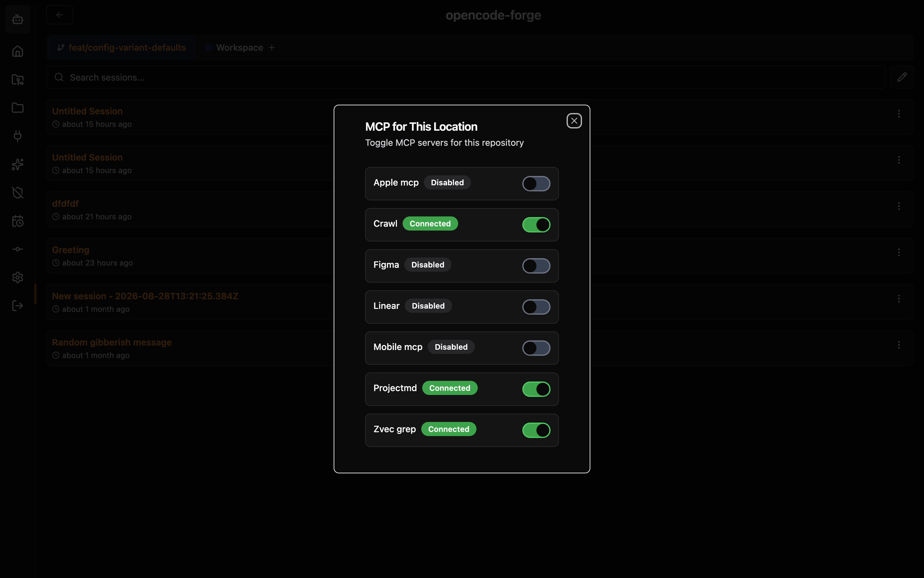Disable the Projectmd toggle
Viewport: 924px width, 578px height.
pyautogui.click(x=536, y=389)
